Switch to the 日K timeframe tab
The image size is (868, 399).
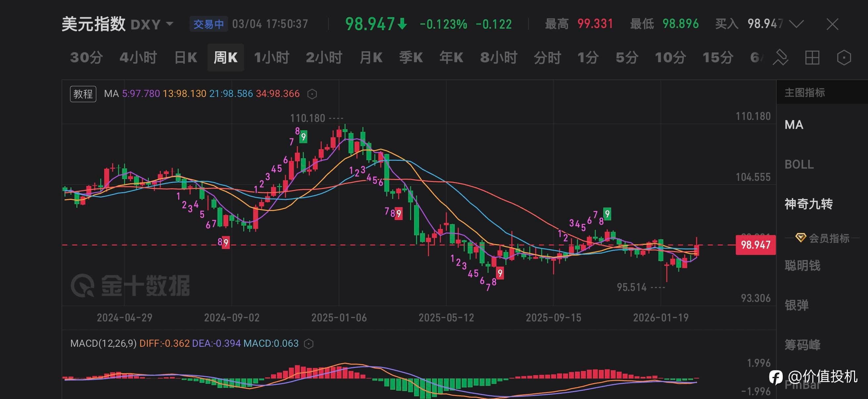click(186, 58)
